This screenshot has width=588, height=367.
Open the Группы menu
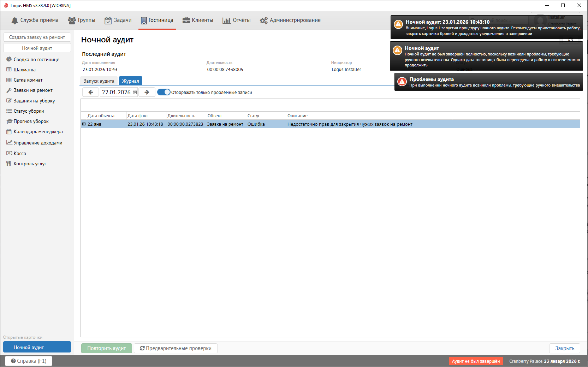point(82,20)
